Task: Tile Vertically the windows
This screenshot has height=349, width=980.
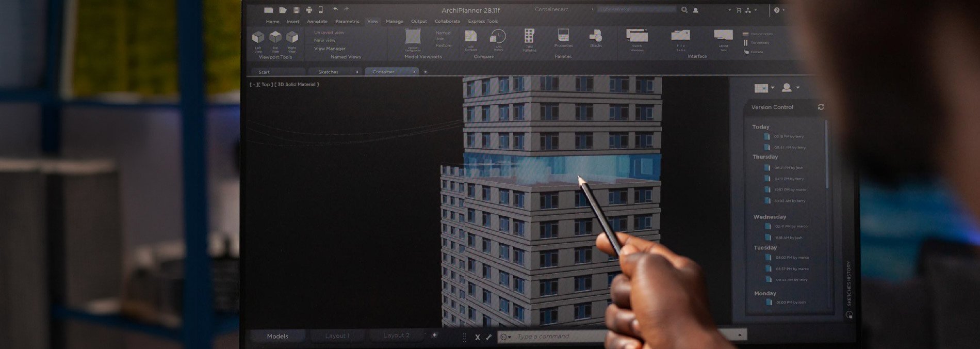Action: point(757,43)
